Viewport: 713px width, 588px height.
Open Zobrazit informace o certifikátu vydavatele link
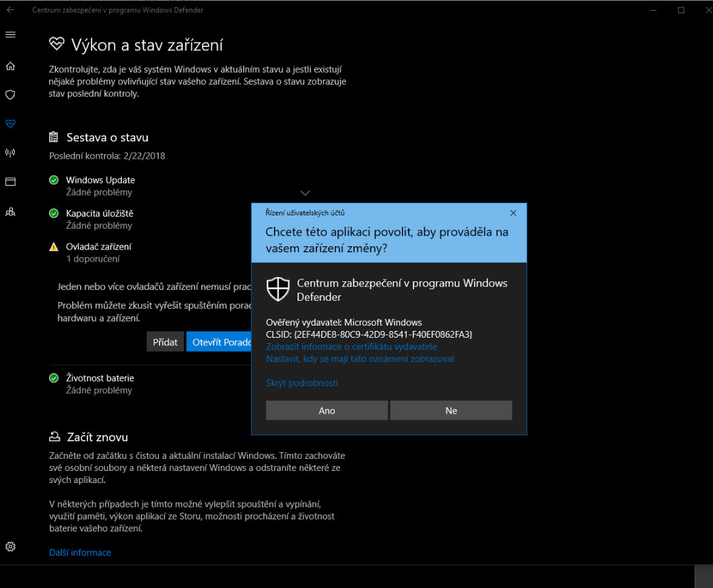[x=351, y=346]
